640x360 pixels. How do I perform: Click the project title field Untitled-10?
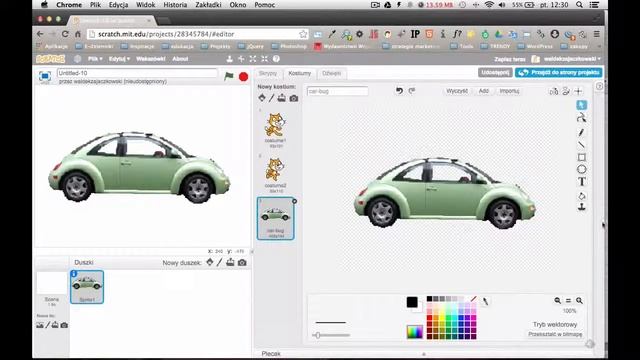click(x=137, y=73)
